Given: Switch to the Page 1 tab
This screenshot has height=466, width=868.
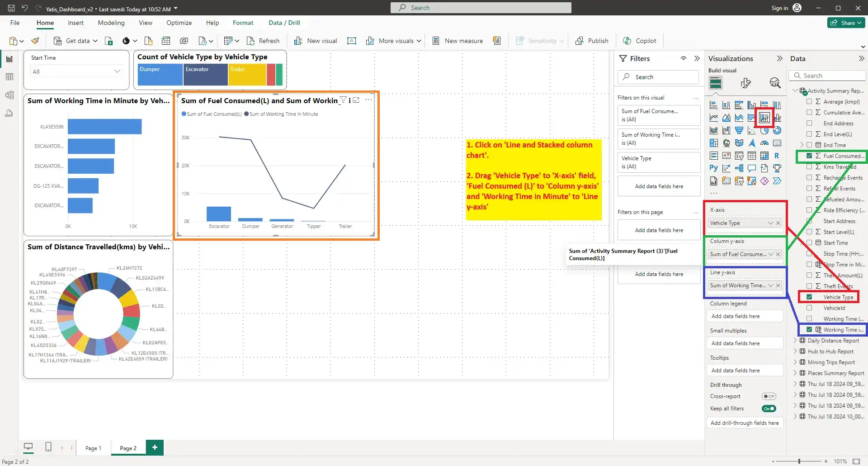Looking at the screenshot, I should coord(93,448).
